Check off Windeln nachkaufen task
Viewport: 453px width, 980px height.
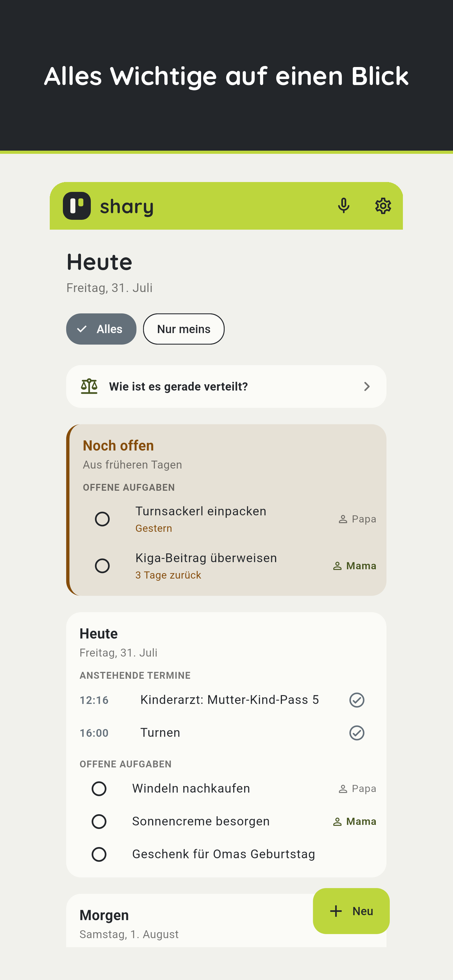pyautogui.click(x=99, y=789)
